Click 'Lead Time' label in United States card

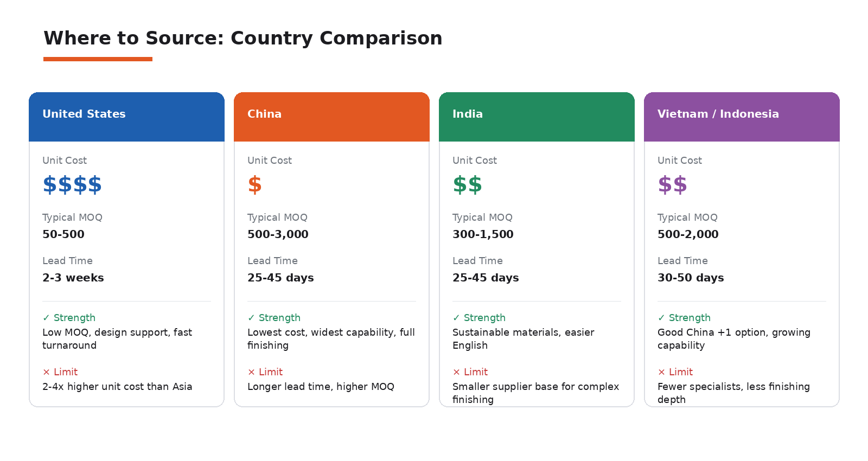coord(67,261)
